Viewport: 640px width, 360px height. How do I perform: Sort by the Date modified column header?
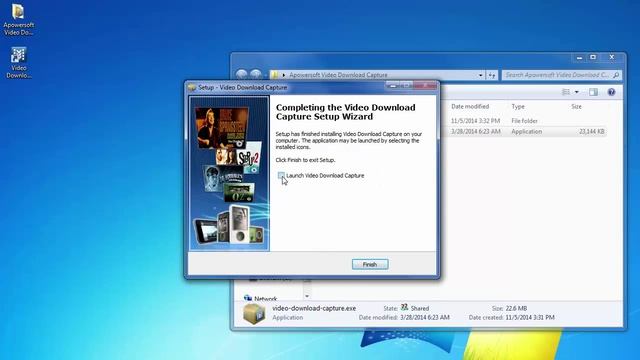click(470, 106)
